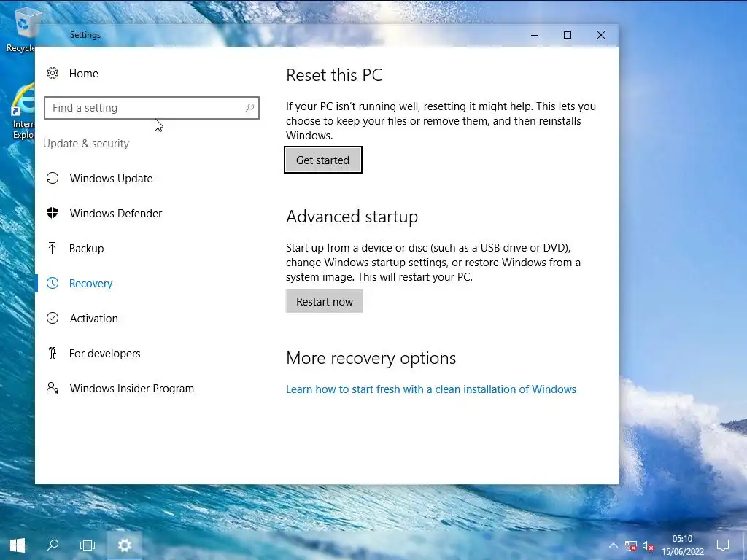Open the Windows Insider Program section
This screenshot has width=747, height=560.
[132, 389]
